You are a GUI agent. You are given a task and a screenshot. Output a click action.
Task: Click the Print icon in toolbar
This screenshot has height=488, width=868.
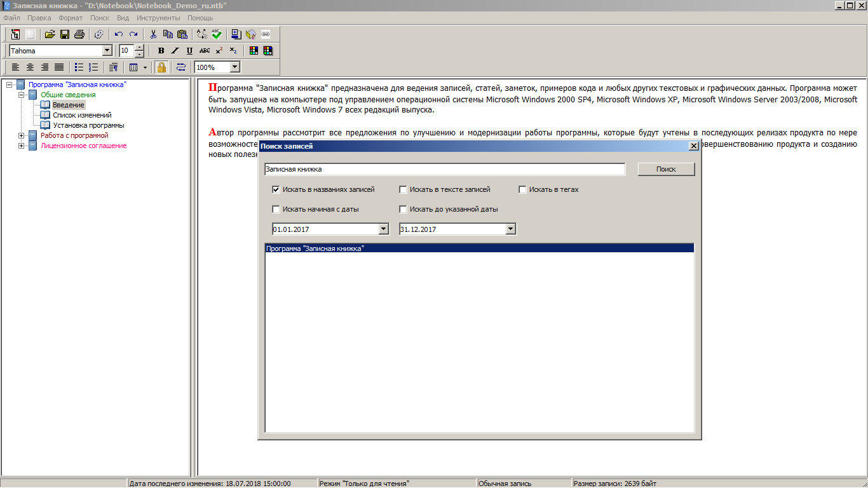[79, 34]
